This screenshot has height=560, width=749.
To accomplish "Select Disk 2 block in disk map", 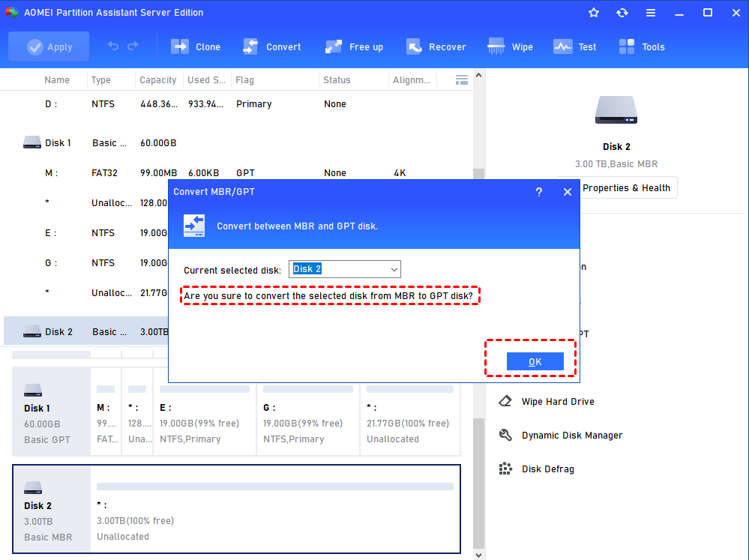I will [52, 509].
